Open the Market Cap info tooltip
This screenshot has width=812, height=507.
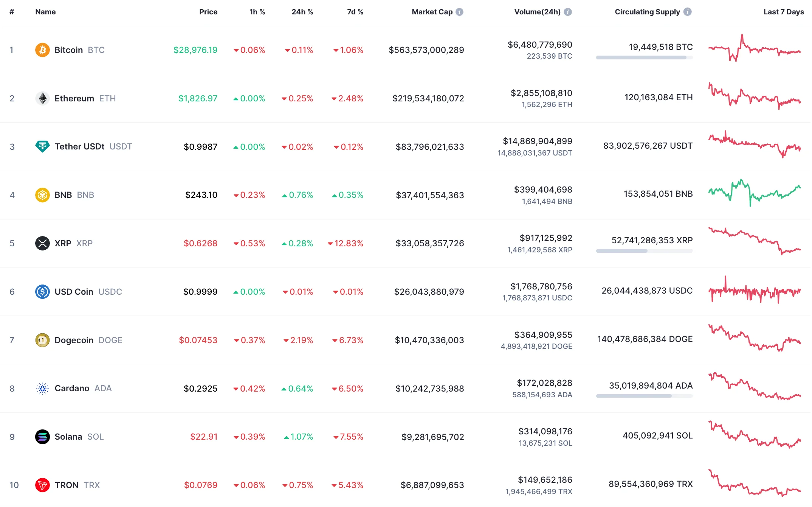tap(459, 12)
